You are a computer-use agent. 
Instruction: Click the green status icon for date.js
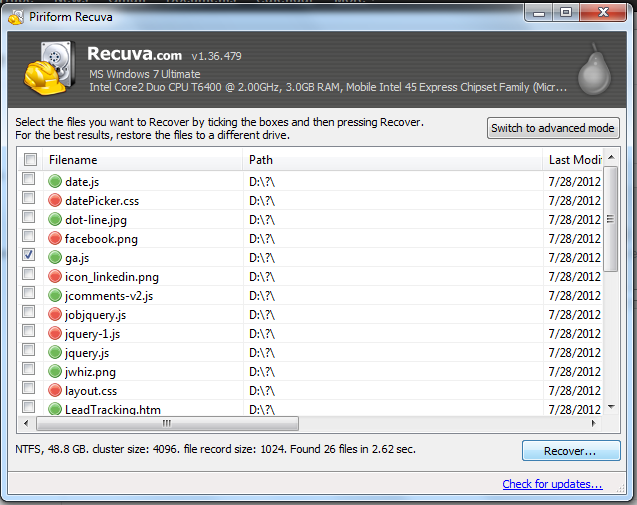55,181
